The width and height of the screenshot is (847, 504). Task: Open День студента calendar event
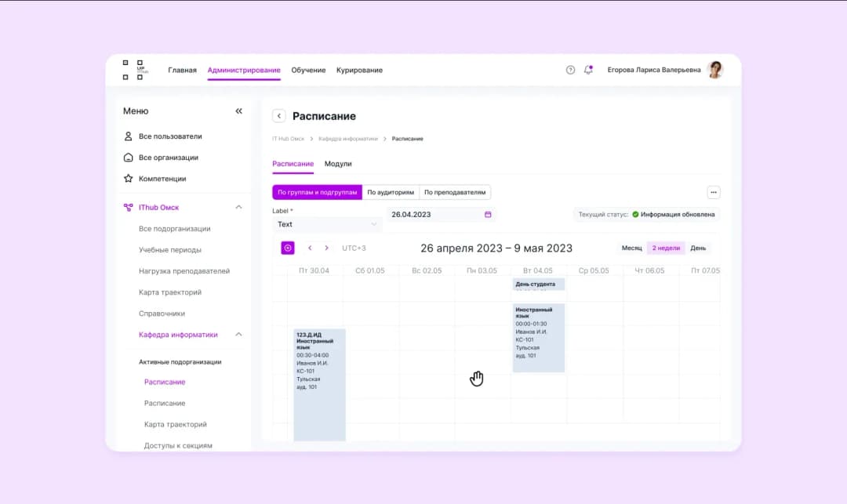click(539, 285)
